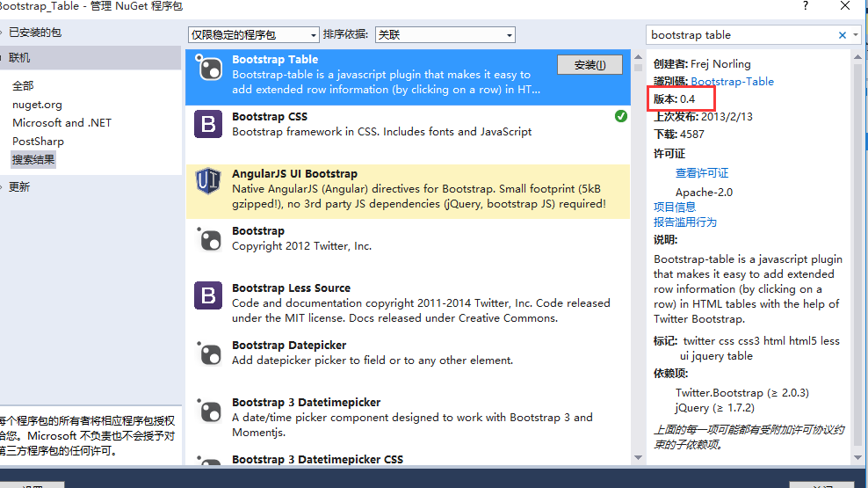The image size is (868, 488).
Task: Select Microsoft and .NET source
Action: coord(62,123)
